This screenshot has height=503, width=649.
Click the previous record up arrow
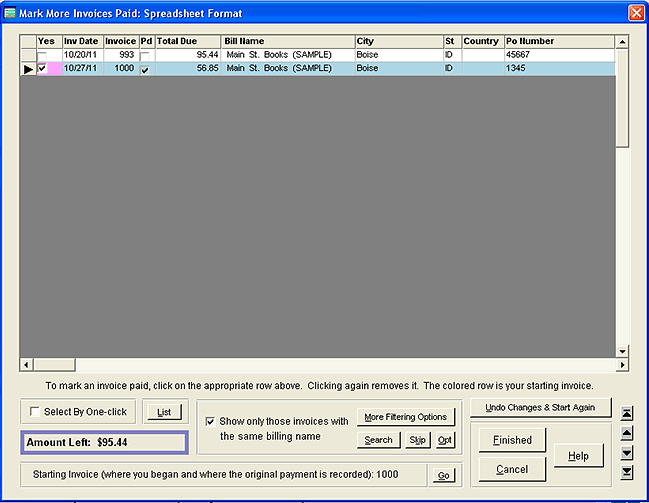[x=627, y=433]
